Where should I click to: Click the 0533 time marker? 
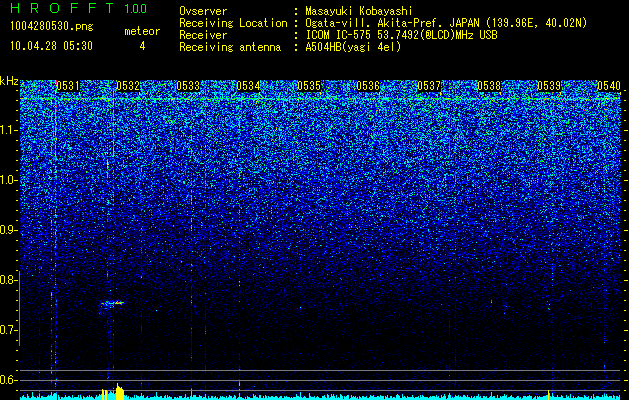click(x=188, y=86)
